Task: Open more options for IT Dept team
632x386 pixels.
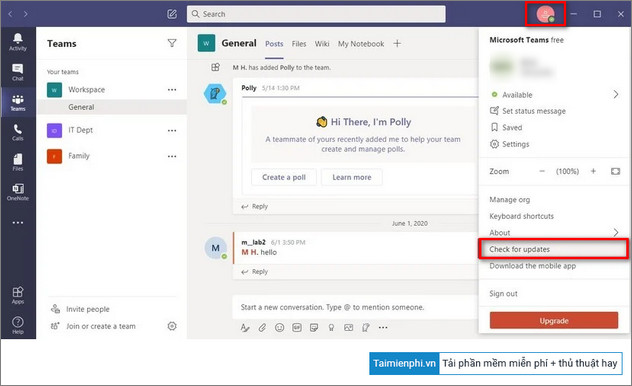Action: tap(172, 131)
